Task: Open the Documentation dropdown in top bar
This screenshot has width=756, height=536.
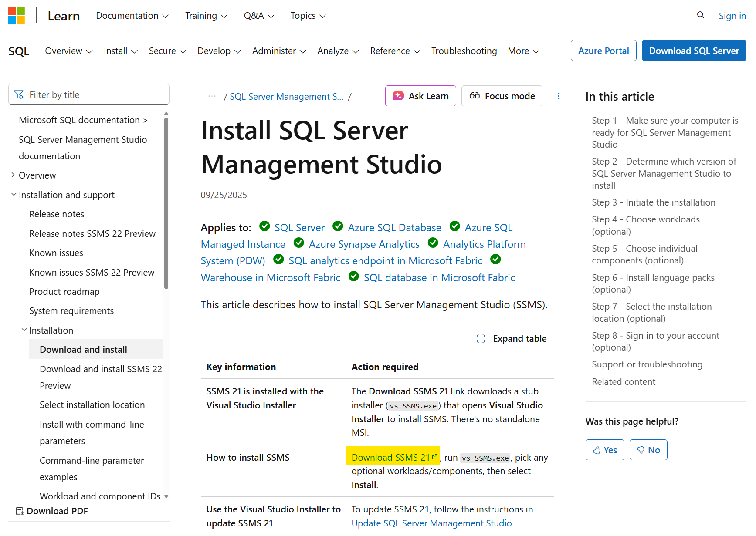Action: (132, 16)
